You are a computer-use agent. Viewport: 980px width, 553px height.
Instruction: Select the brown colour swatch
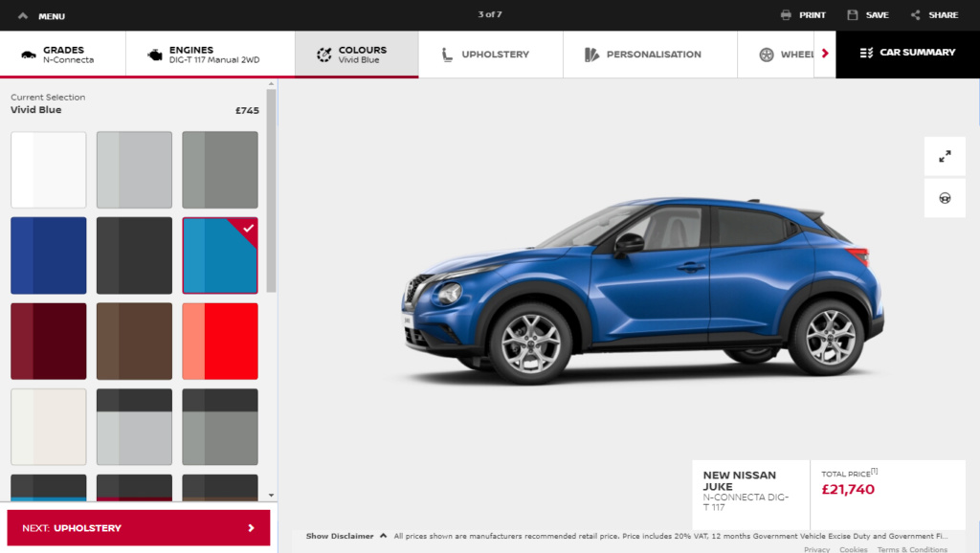[x=134, y=342]
